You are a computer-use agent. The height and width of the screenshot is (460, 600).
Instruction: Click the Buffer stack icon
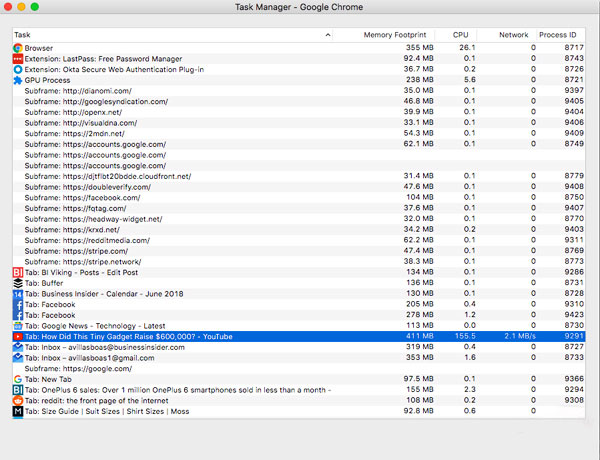[x=18, y=283]
